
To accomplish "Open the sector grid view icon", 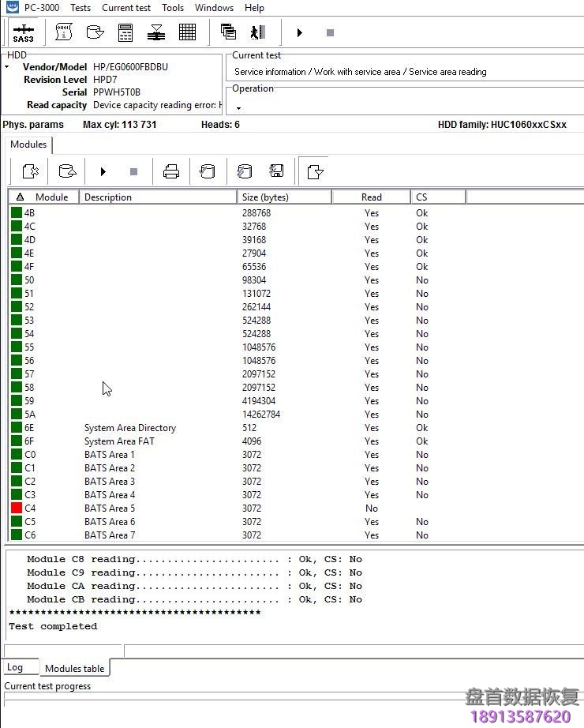I will [187, 32].
